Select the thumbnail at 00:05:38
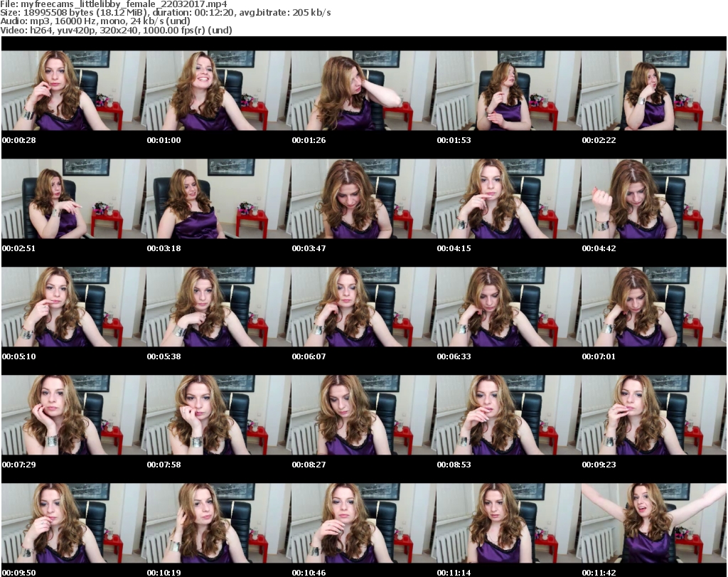This screenshot has width=728, height=577. (x=218, y=307)
